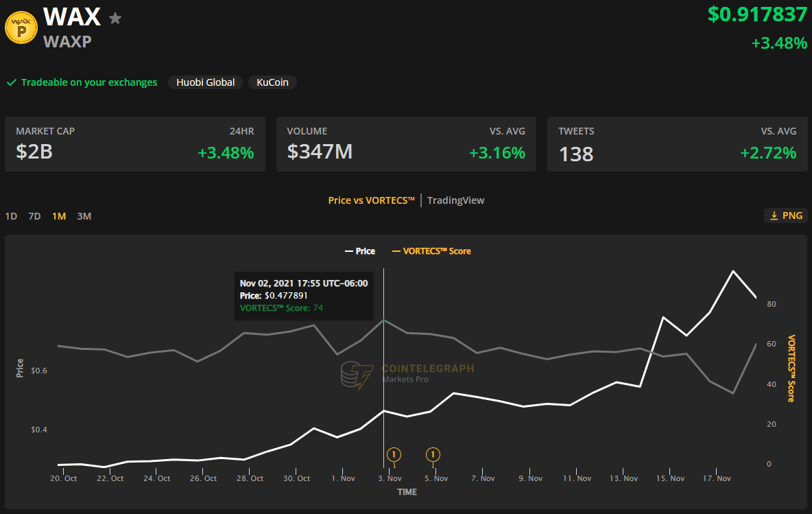Toggle the Price series in legend
Viewport: 812px width, 514px height.
click(359, 251)
